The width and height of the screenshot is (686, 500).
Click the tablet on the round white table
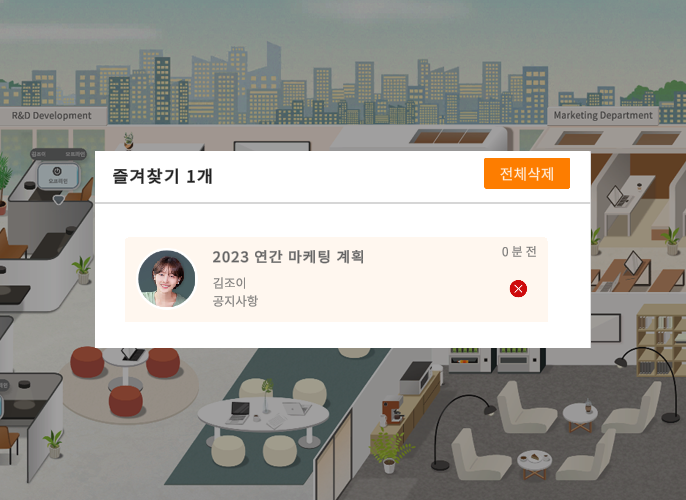[133, 354]
